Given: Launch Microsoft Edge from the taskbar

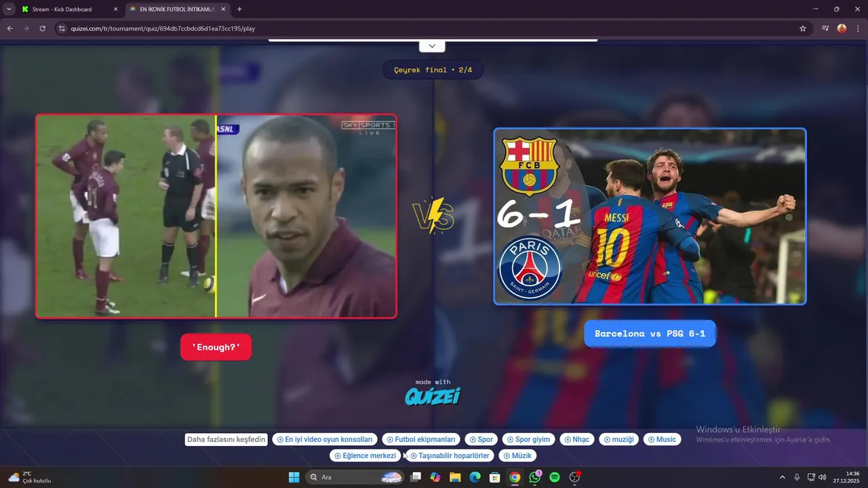Looking at the screenshot, I should pos(475,477).
